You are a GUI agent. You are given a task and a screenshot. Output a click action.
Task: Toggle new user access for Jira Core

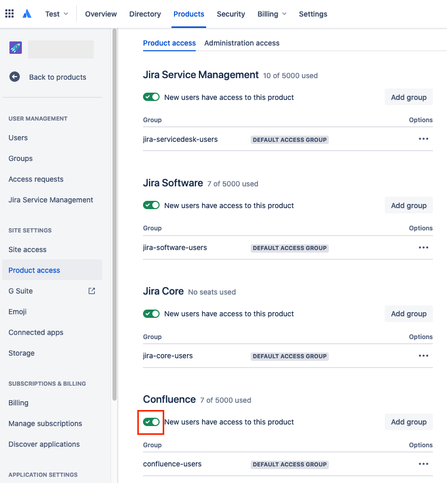pyautogui.click(x=151, y=314)
